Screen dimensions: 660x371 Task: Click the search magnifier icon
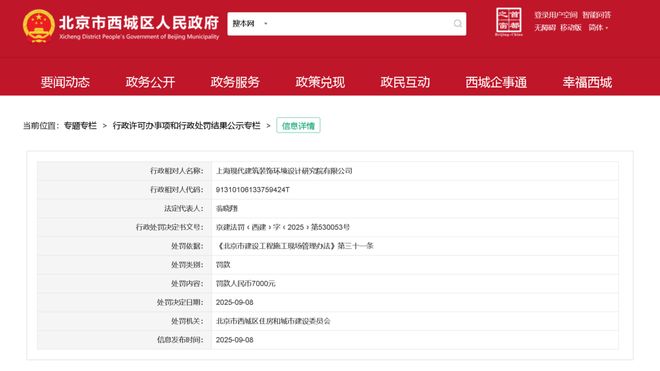click(458, 24)
